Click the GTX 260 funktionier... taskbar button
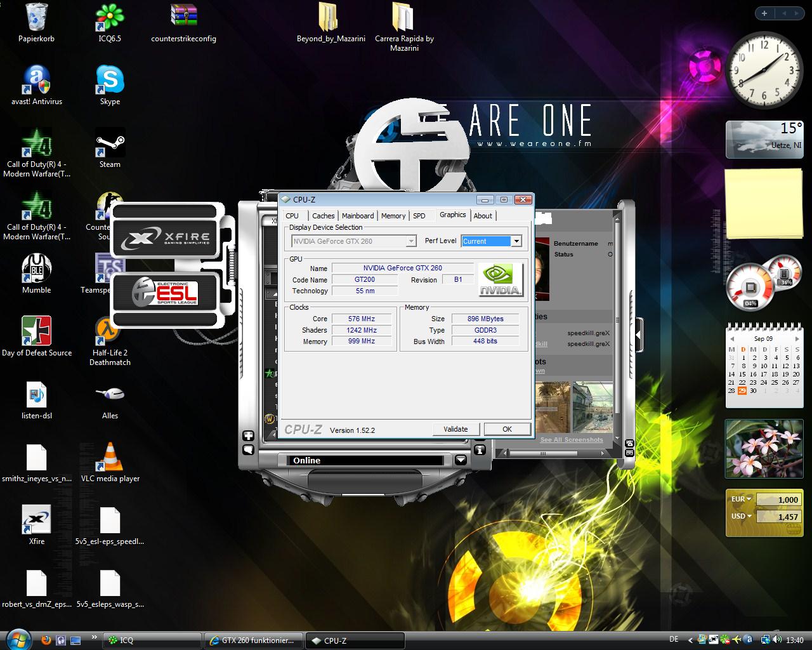Image resolution: width=812 pixels, height=650 pixels. (254, 640)
